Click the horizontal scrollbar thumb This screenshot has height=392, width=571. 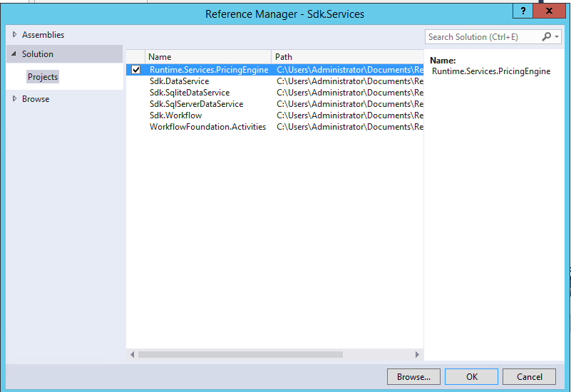coord(240,354)
